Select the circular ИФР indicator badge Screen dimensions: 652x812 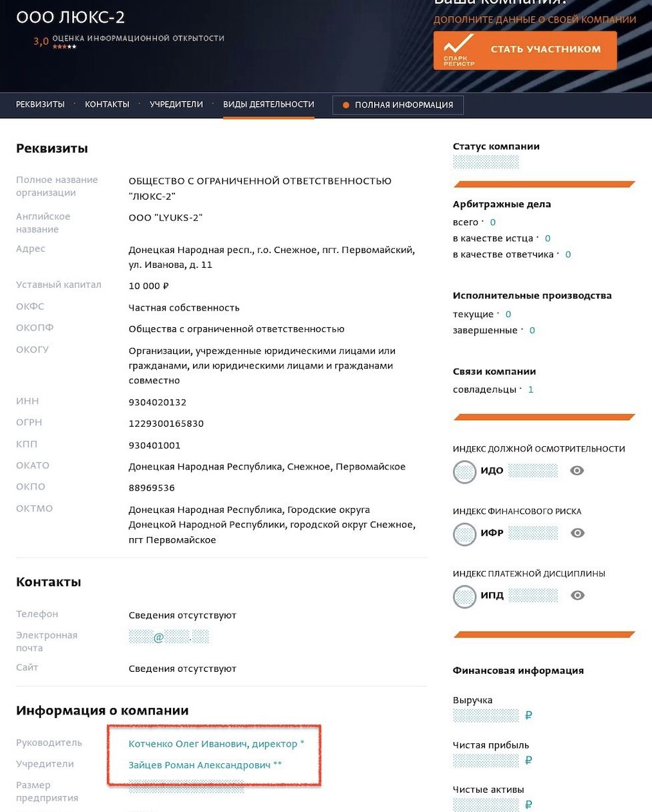pyautogui.click(x=465, y=534)
